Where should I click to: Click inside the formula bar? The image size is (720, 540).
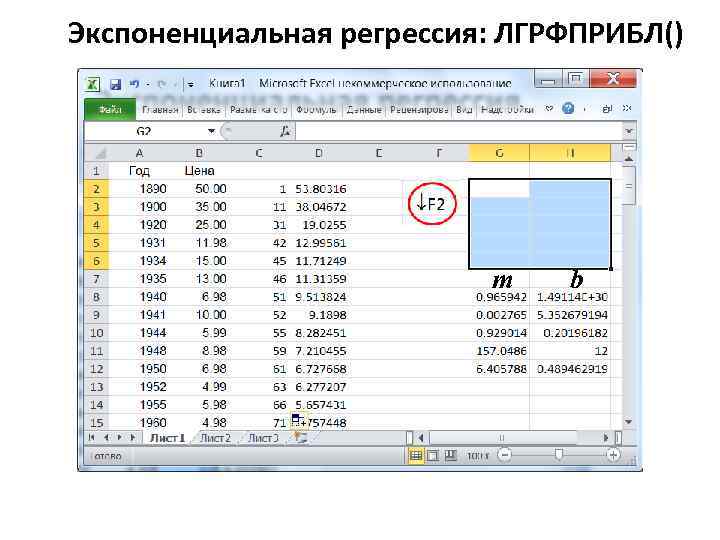[x=459, y=132]
